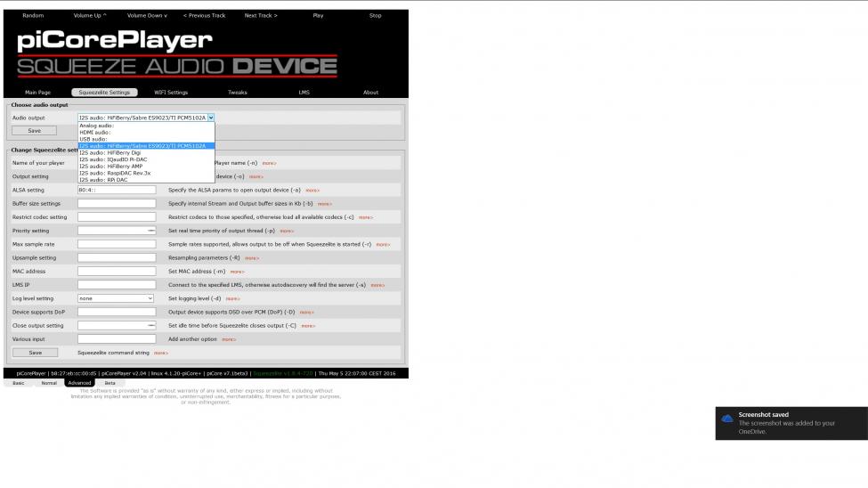Open the LMS tab

point(304,93)
